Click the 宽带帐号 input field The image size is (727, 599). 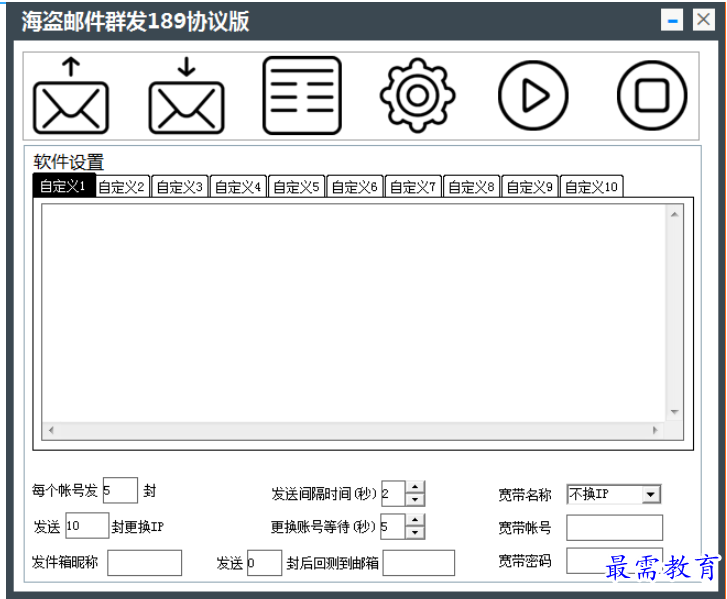614,528
